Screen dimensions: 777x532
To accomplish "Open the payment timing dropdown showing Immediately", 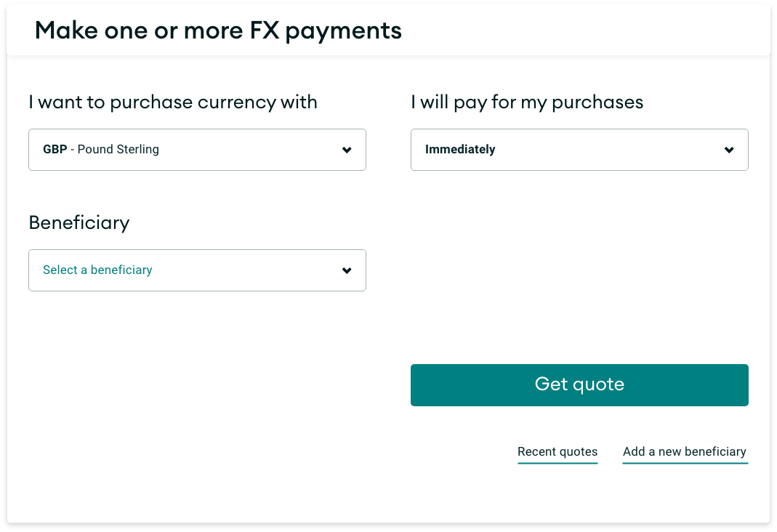I will click(x=579, y=150).
